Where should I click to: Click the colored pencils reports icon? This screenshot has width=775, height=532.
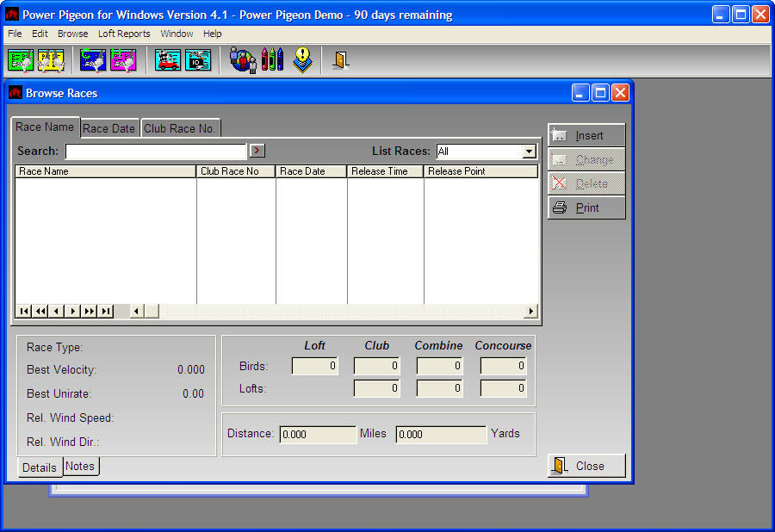(x=270, y=60)
